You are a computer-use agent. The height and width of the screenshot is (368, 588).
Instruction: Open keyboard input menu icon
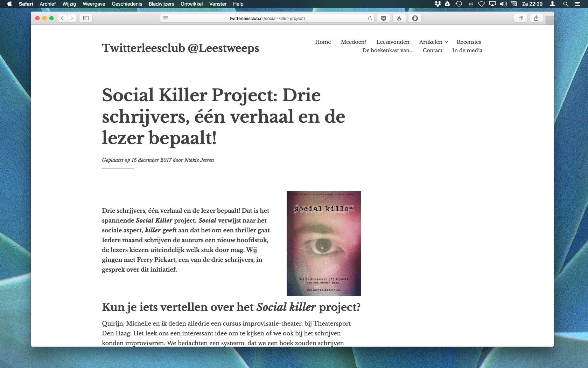pyautogui.click(x=514, y=4)
